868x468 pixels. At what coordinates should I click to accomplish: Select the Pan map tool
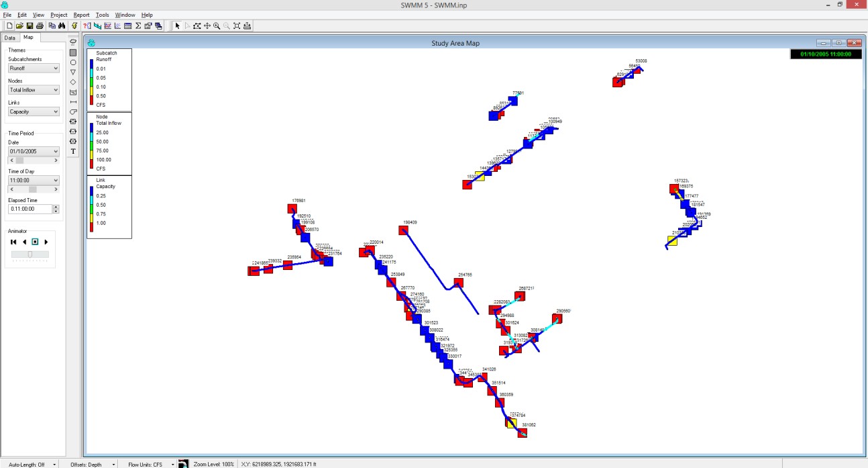(207, 26)
